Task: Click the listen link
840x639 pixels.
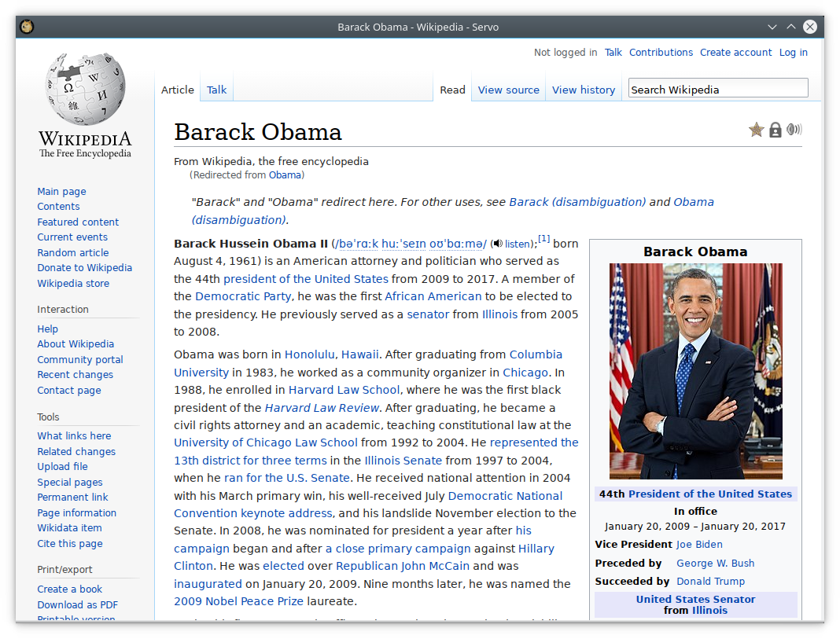Action: click(517, 244)
